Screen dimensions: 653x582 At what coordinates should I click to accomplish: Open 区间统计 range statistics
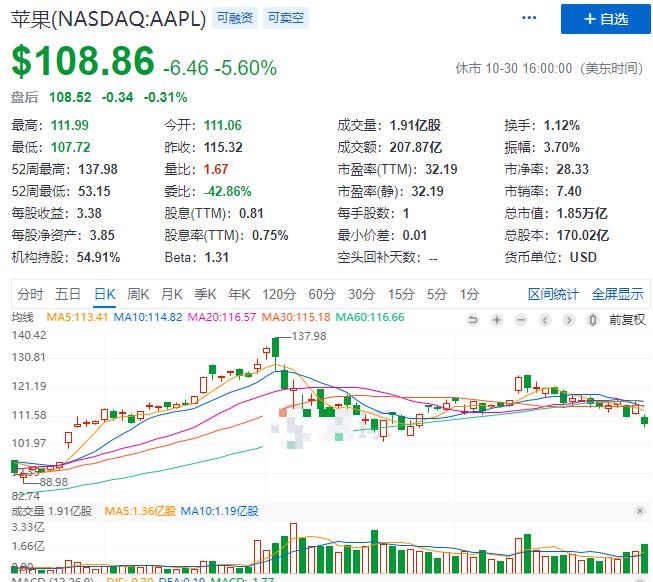[x=553, y=294]
